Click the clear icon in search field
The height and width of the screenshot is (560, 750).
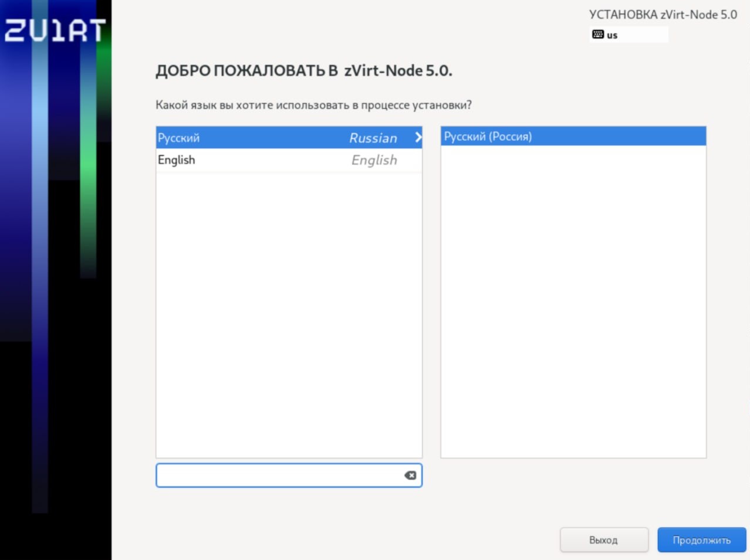tap(410, 476)
